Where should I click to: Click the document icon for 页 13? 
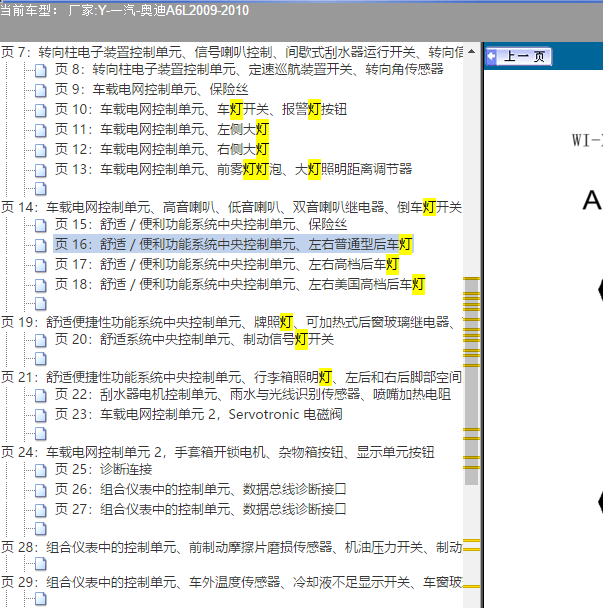(x=40, y=170)
